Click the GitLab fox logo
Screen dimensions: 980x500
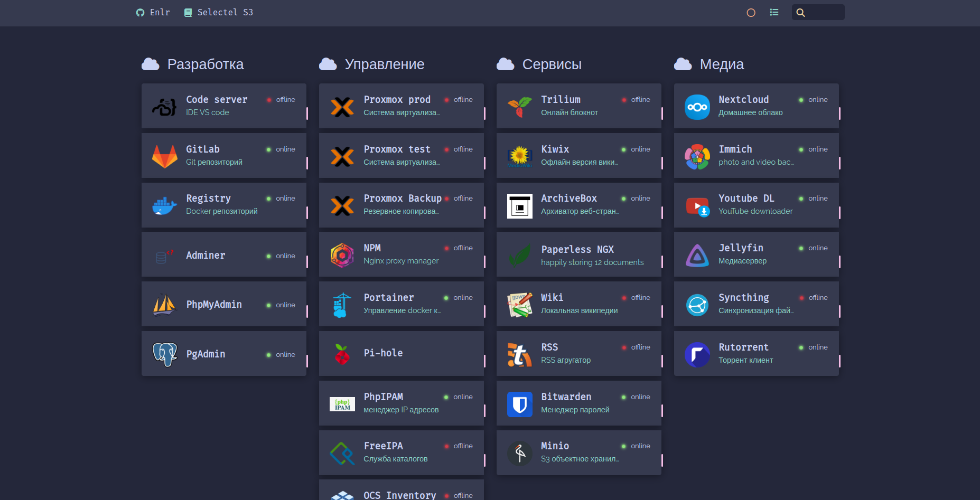tap(165, 156)
